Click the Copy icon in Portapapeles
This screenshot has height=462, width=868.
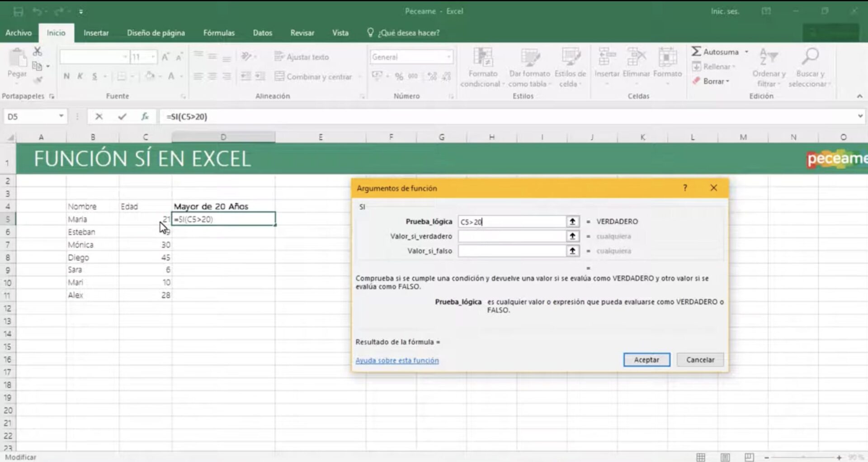pos(38,66)
